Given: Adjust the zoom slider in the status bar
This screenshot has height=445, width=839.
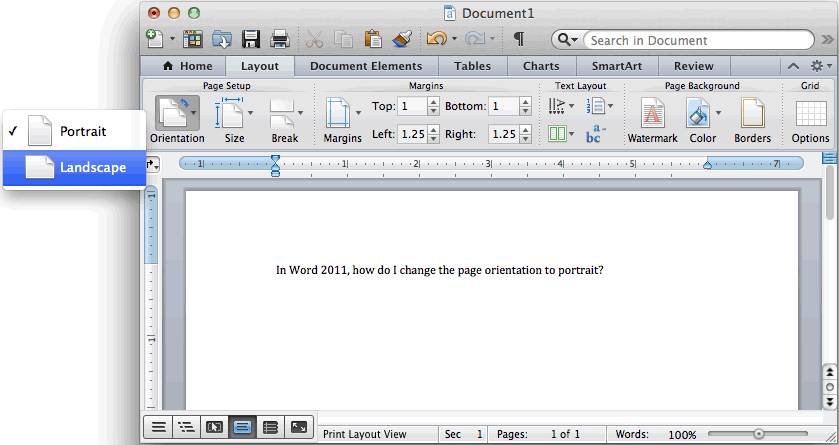Looking at the screenshot, I should click(x=758, y=434).
